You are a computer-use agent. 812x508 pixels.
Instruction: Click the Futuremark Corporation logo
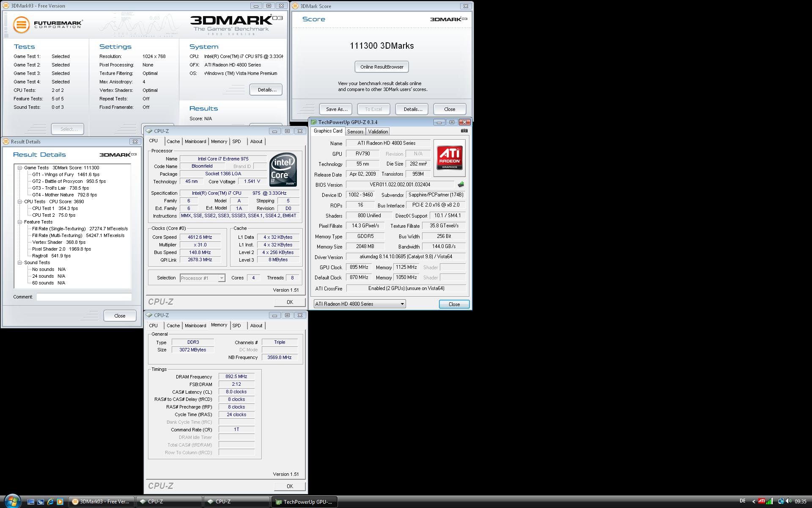pyautogui.click(x=47, y=24)
